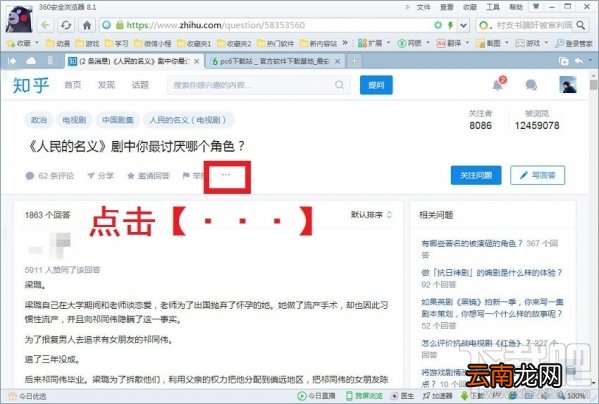This screenshot has width=599, height=404.
Task: Open the 动漫 bookmark folder
Action: (58, 43)
